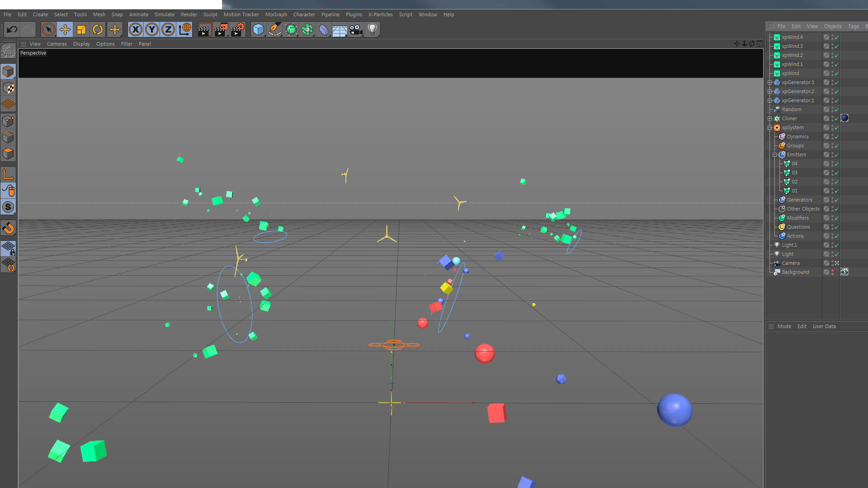868x488 pixels.
Task: Select the Live Selection tool
Action: (48, 30)
